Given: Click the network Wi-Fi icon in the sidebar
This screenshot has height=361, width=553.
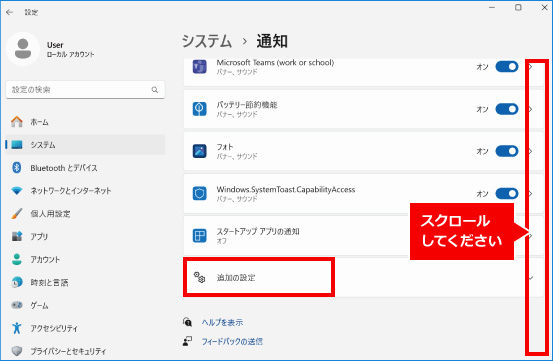Looking at the screenshot, I should 17,191.
